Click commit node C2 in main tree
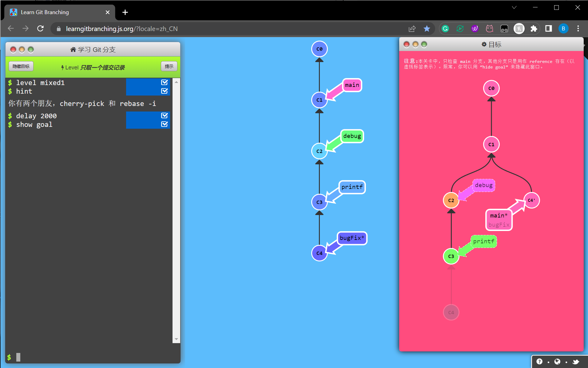588x368 pixels. 319,151
